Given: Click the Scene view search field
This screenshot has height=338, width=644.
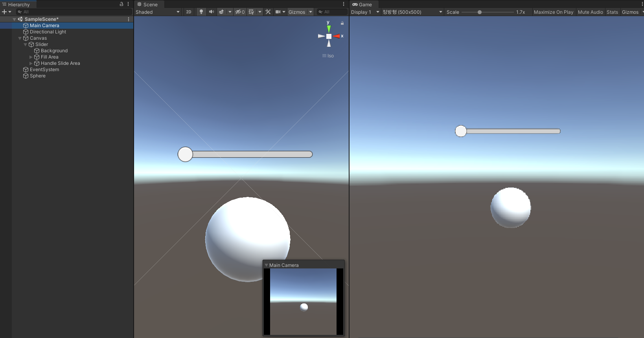Looking at the screenshot, I should click(x=332, y=12).
